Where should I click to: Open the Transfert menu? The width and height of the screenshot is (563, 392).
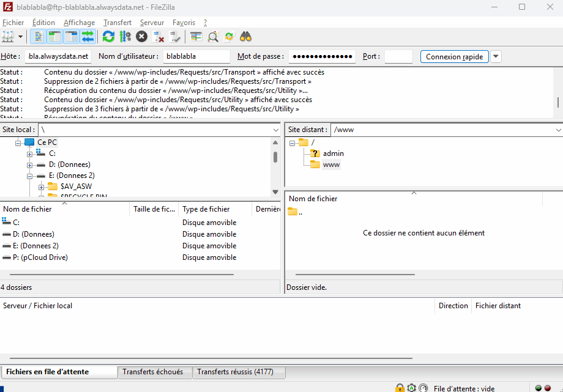pyautogui.click(x=117, y=23)
